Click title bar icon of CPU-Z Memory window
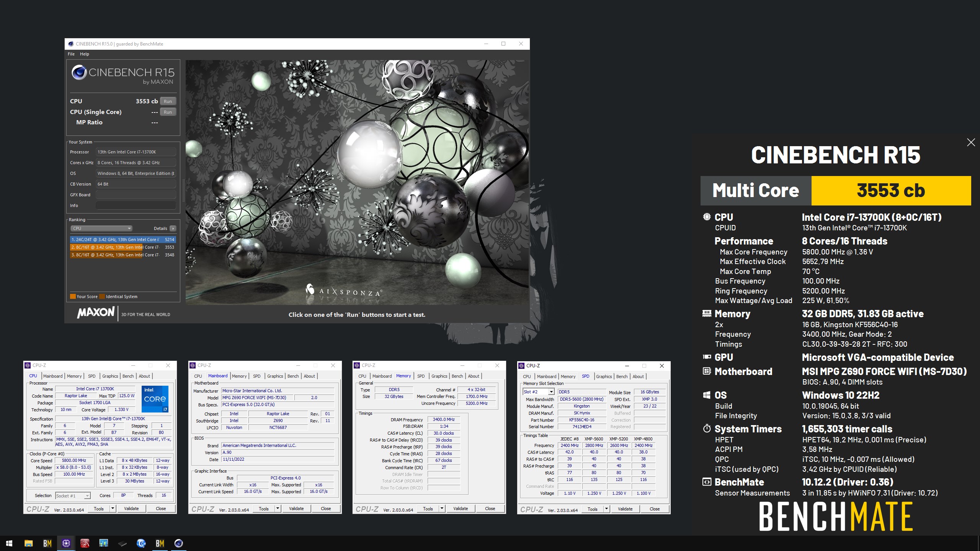 click(357, 365)
